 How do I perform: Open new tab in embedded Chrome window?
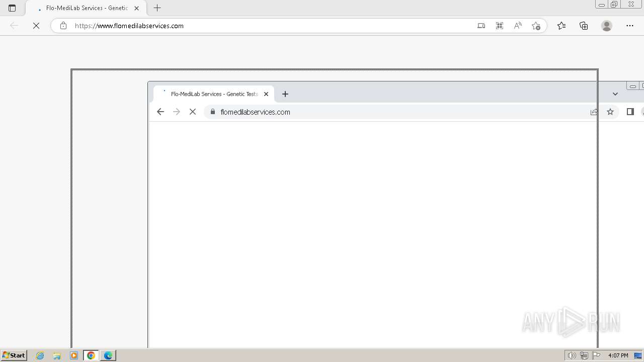(285, 94)
